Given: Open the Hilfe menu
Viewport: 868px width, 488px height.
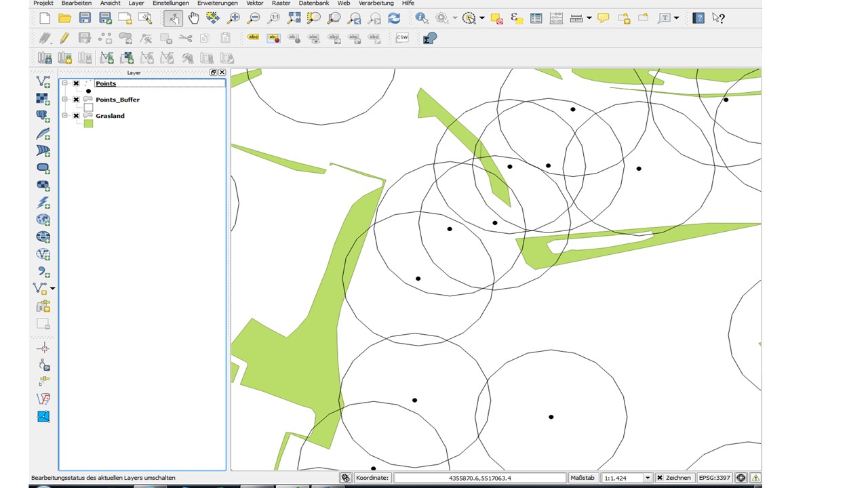Looking at the screenshot, I should (408, 3).
